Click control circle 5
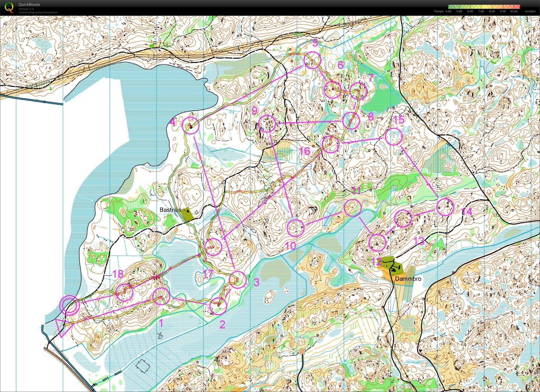The image size is (540, 392). coord(312,60)
